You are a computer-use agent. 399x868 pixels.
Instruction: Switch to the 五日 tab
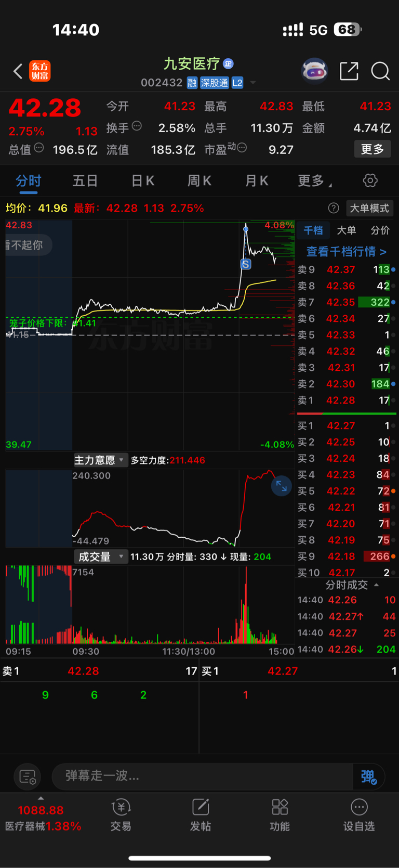pos(85,180)
